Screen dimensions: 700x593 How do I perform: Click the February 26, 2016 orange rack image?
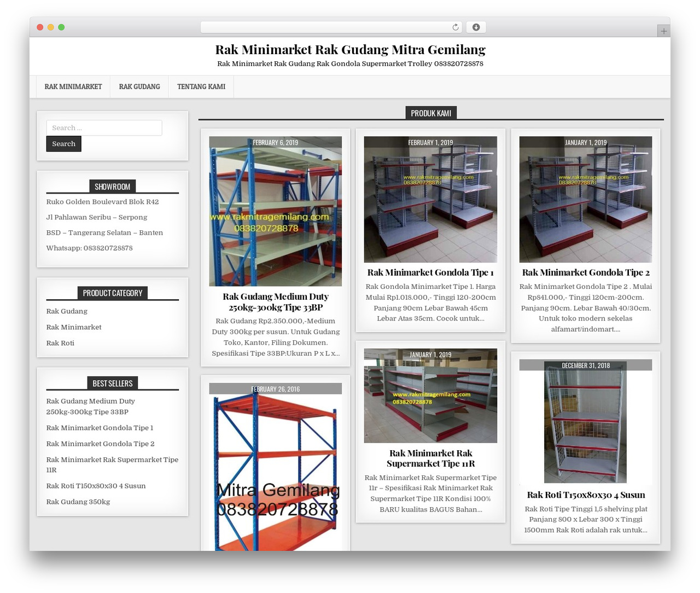click(275, 467)
